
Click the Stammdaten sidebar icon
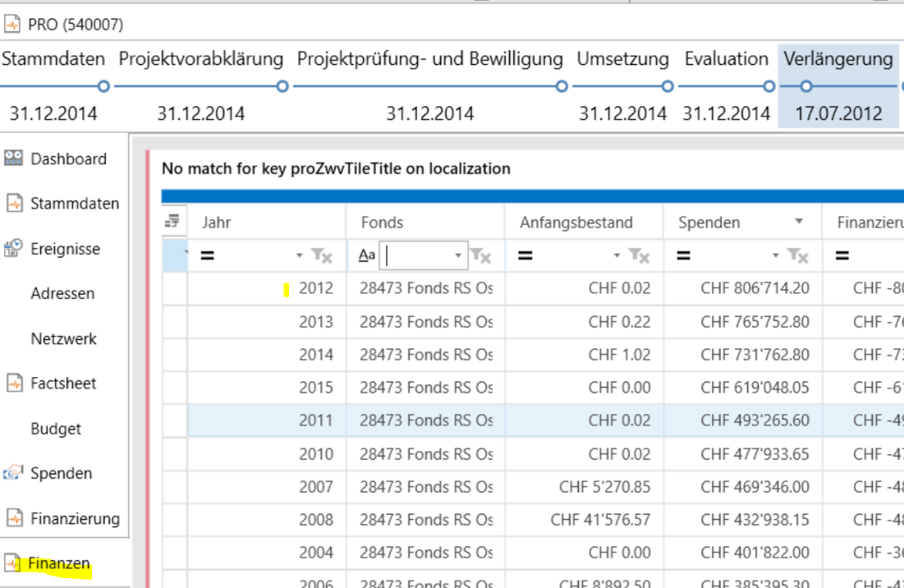tap(14, 204)
